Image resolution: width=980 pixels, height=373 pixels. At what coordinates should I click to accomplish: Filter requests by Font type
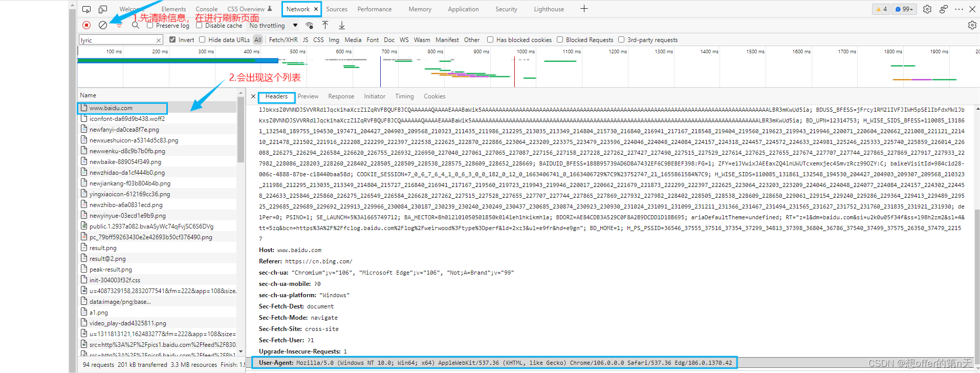[x=373, y=39]
